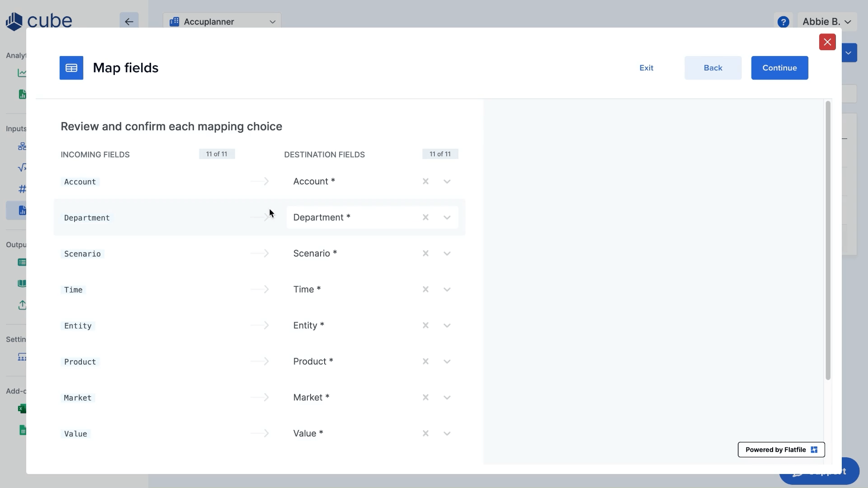
Task: Click the Exit option in Map fields header
Action: click(646, 68)
